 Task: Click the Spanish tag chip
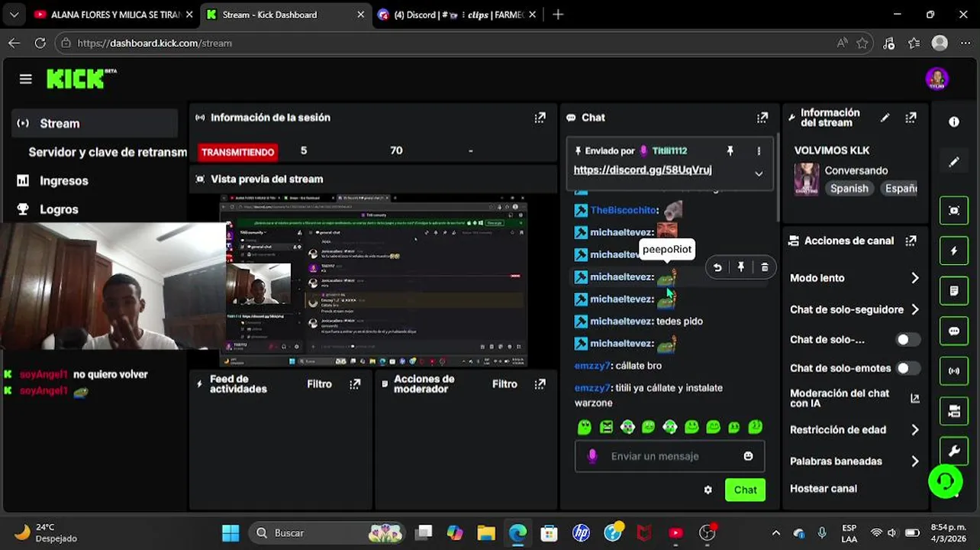click(x=849, y=189)
